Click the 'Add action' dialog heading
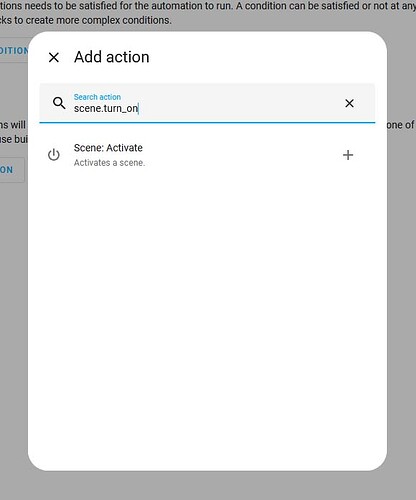The height and width of the screenshot is (500, 416). (112, 57)
